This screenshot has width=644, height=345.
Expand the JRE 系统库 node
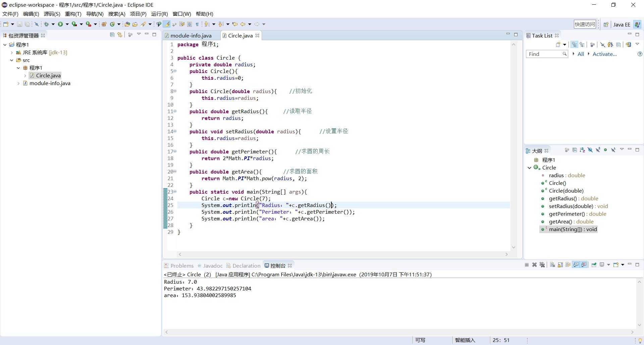(12, 52)
